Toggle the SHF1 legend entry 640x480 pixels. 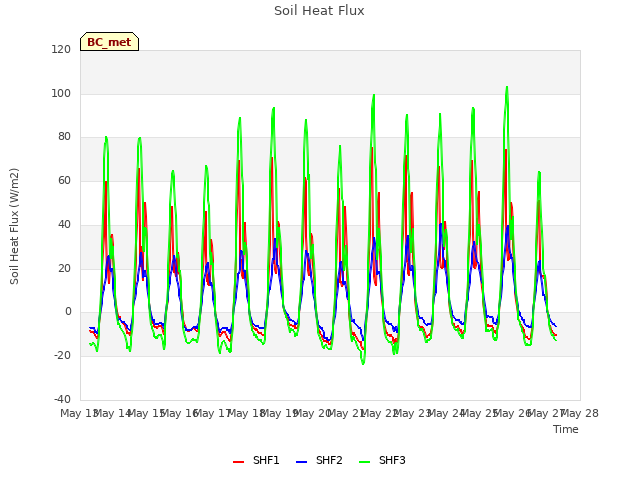point(256,460)
